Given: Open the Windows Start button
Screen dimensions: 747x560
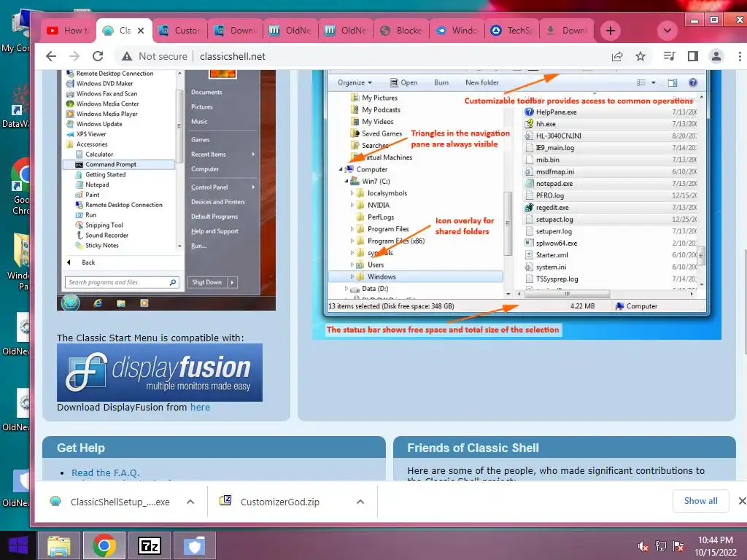Looking at the screenshot, I should pos(18,545).
